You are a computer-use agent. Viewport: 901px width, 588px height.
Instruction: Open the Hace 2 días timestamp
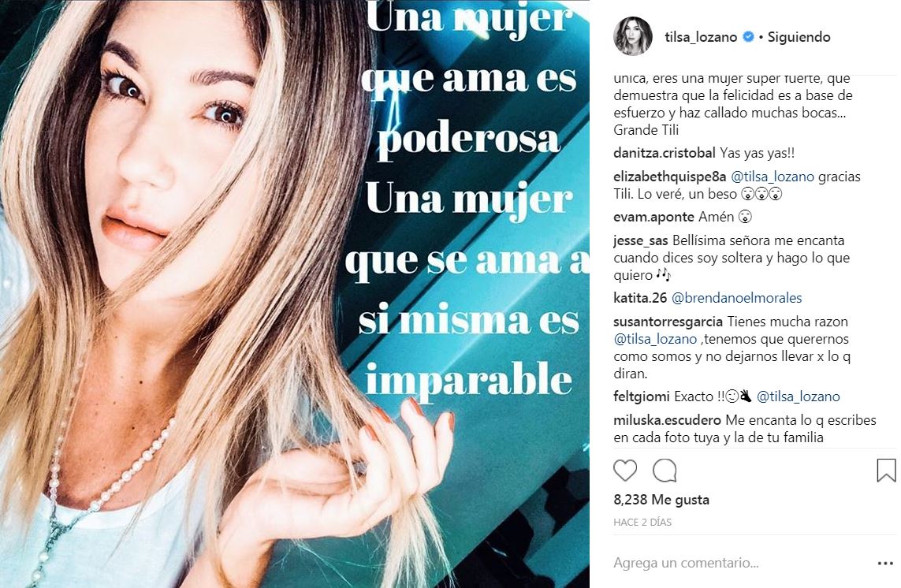point(642,522)
